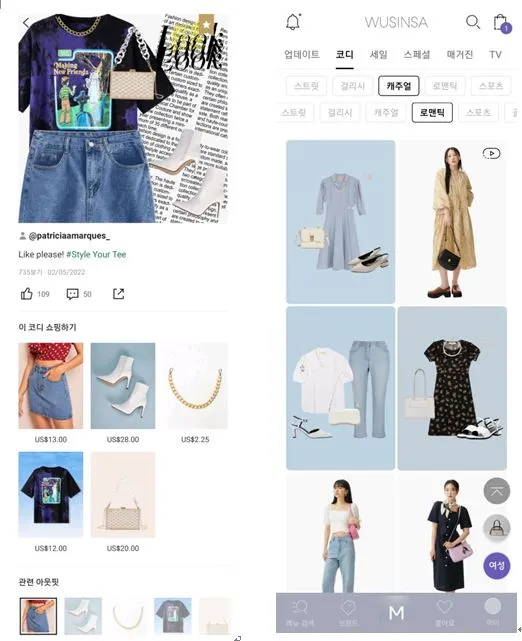Open the #Style Your Tee hashtag
The image size is (522, 641).
pyautogui.click(x=96, y=254)
